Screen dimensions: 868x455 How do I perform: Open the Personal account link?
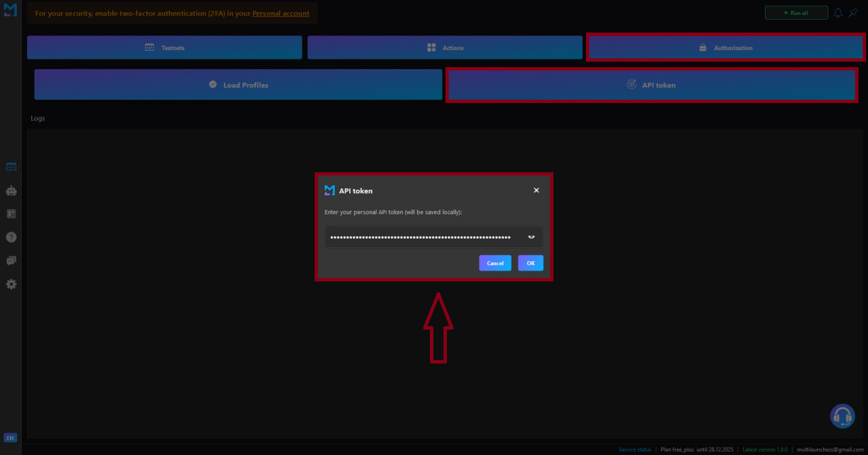point(281,13)
